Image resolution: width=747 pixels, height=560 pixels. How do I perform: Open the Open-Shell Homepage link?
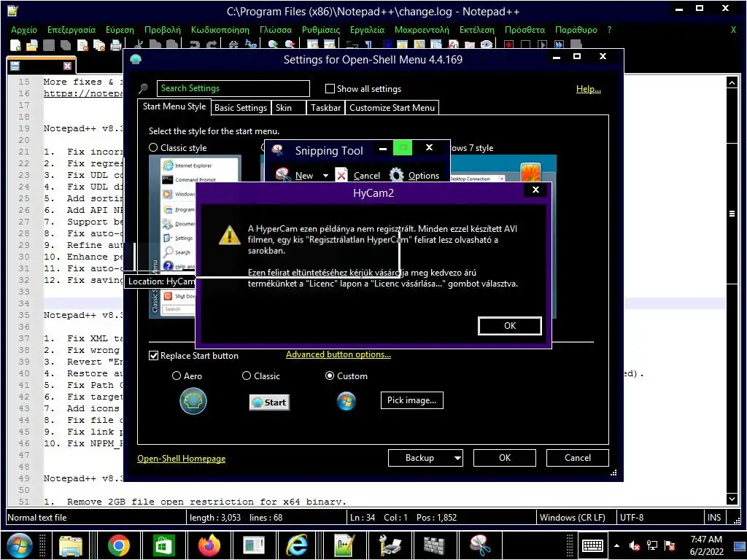[182, 459]
